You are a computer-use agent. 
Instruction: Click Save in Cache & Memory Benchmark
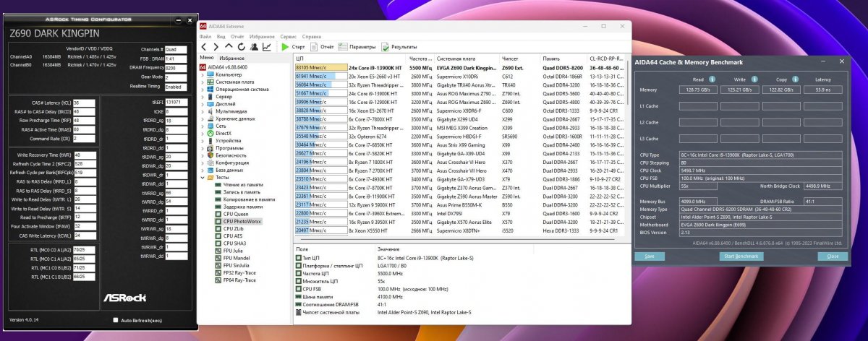[650, 256]
